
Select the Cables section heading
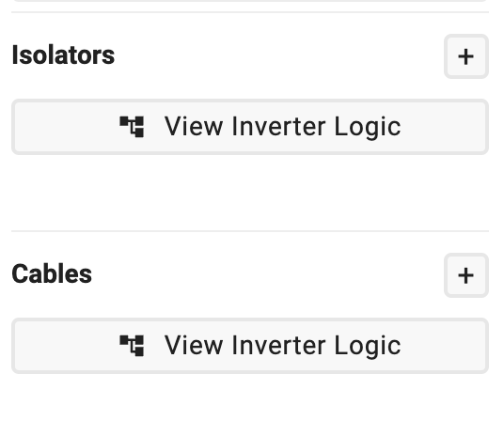pyautogui.click(x=52, y=274)
